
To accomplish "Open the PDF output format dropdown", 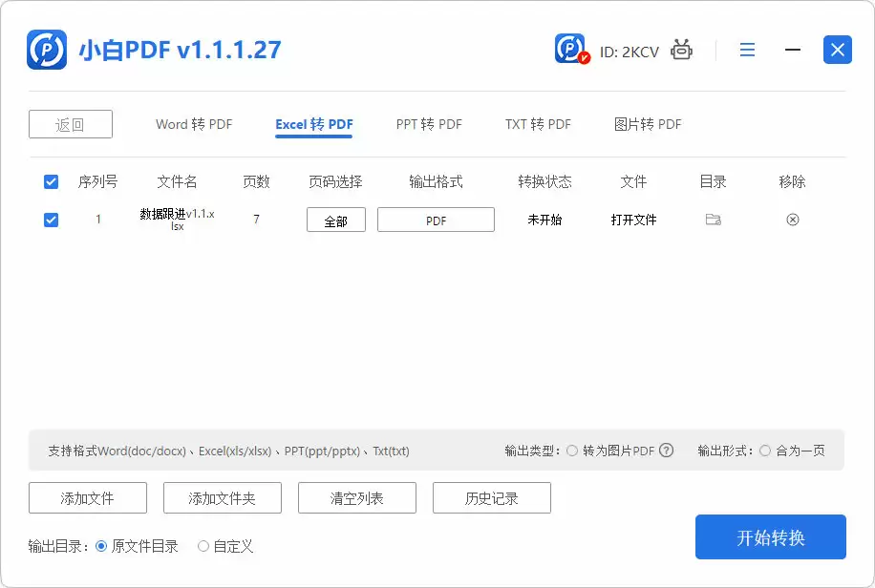I will pos(436,220).
